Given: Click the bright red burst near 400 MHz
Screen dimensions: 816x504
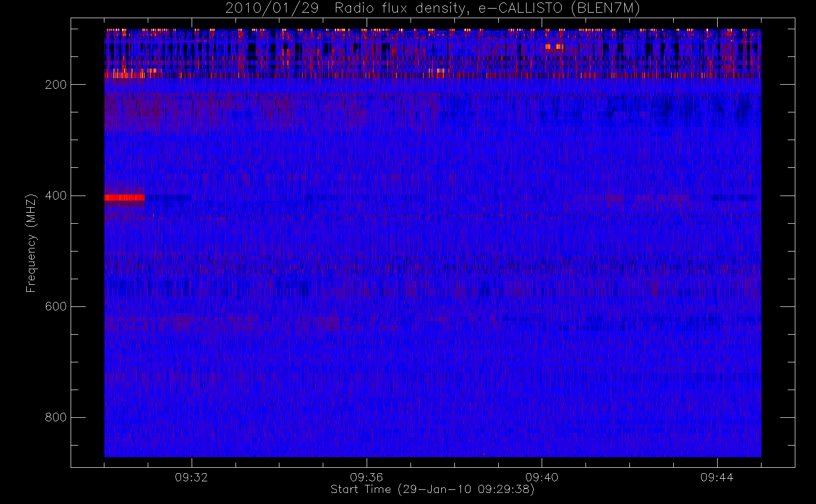Looking at the screenshot, I should click(x=125, y=198).
